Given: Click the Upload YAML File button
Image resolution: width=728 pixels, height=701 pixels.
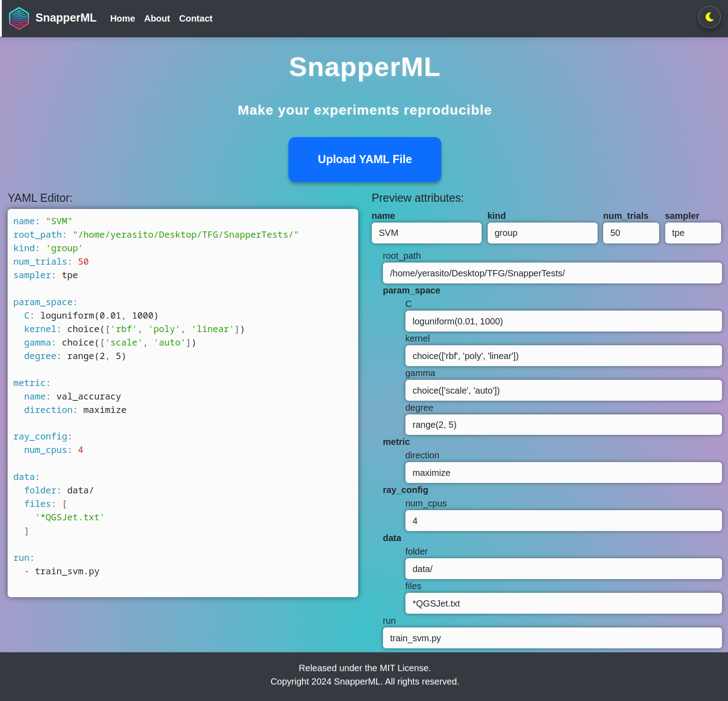Looking at the screenshot, I should tap(365, 160).
